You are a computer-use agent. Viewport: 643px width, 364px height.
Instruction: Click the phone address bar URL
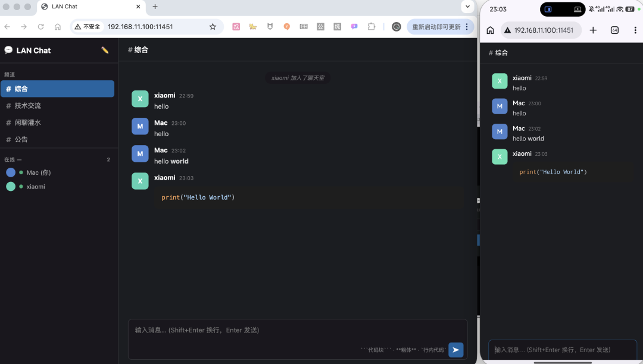pyautogui.click(x=544, y=30)
